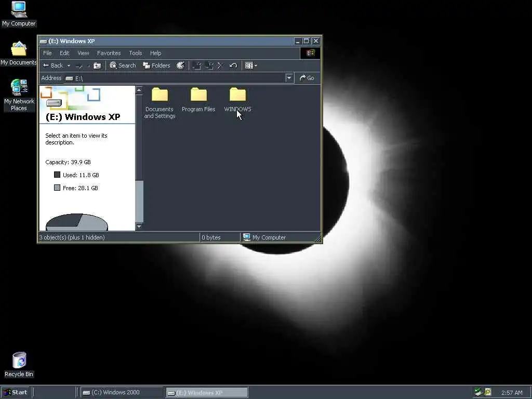Click the Capacity: 39.9 GB text
Viewport: 532px width, 399px height.
(68, 162)
